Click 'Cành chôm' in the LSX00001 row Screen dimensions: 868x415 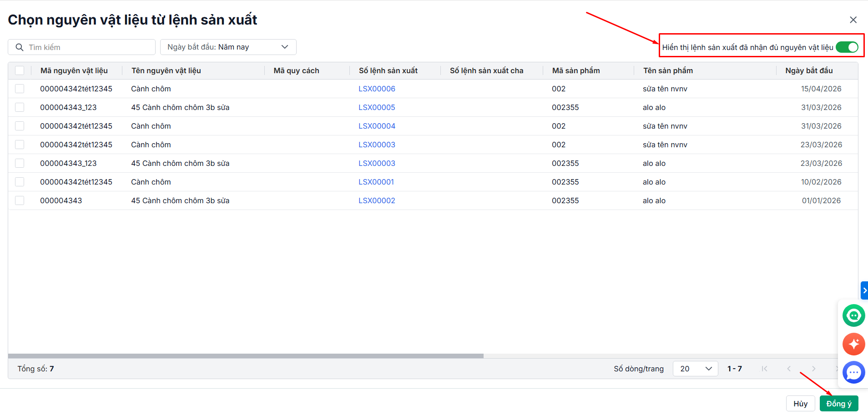(151, 182)
